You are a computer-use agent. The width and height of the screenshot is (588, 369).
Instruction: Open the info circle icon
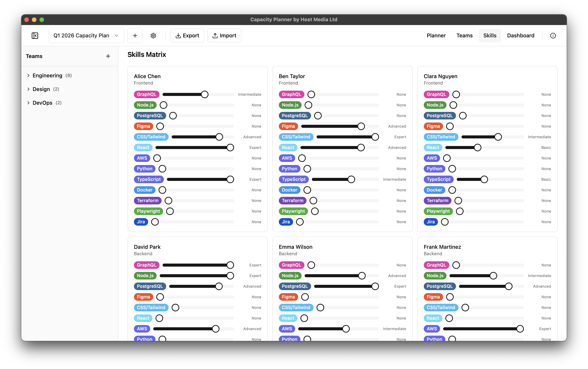(x=553, y=36)
